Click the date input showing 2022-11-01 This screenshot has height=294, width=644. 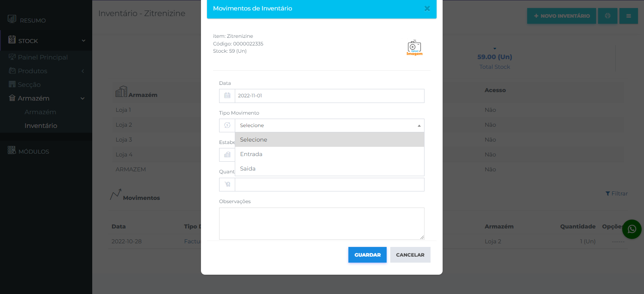pos(329,96)
